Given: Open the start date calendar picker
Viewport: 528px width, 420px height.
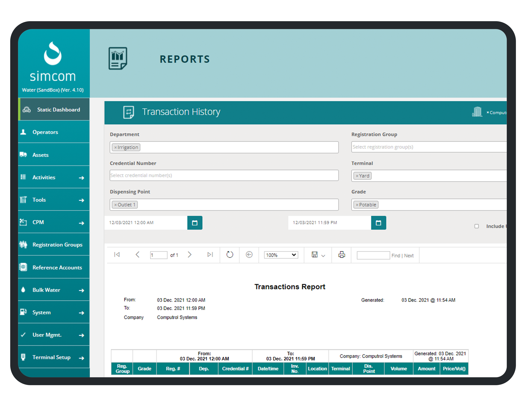Looking at the screenshot, I should pos(195,223).
